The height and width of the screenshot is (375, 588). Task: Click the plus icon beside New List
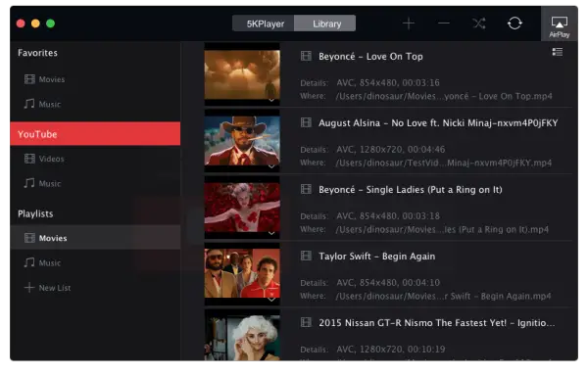click(x=29, y=288)
